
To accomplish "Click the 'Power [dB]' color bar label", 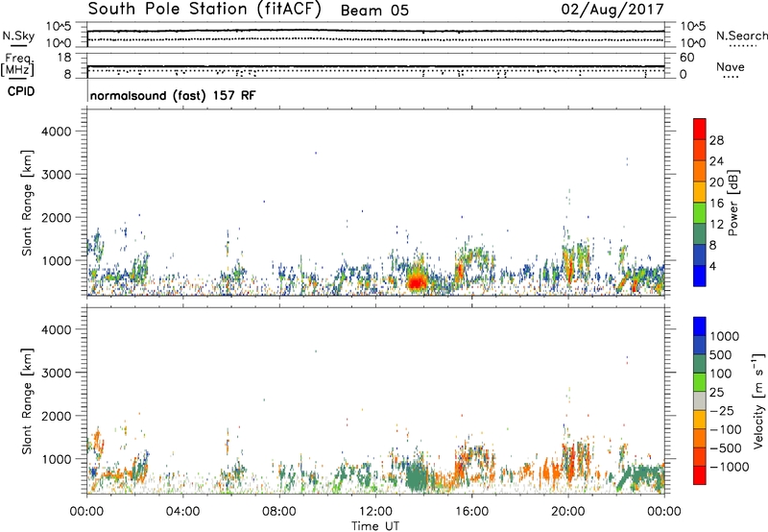I will 732,203.
